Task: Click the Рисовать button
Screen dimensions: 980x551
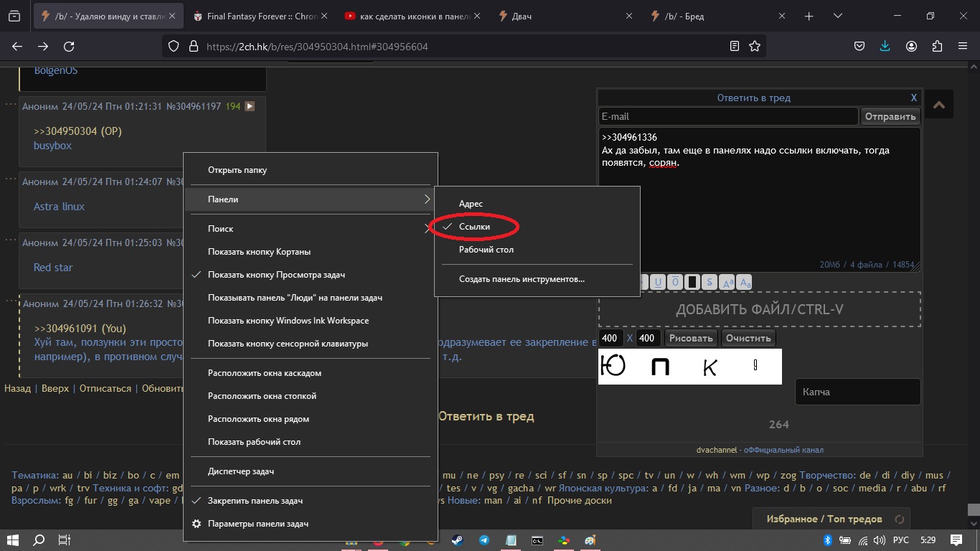Action: (x=692, y=338)
